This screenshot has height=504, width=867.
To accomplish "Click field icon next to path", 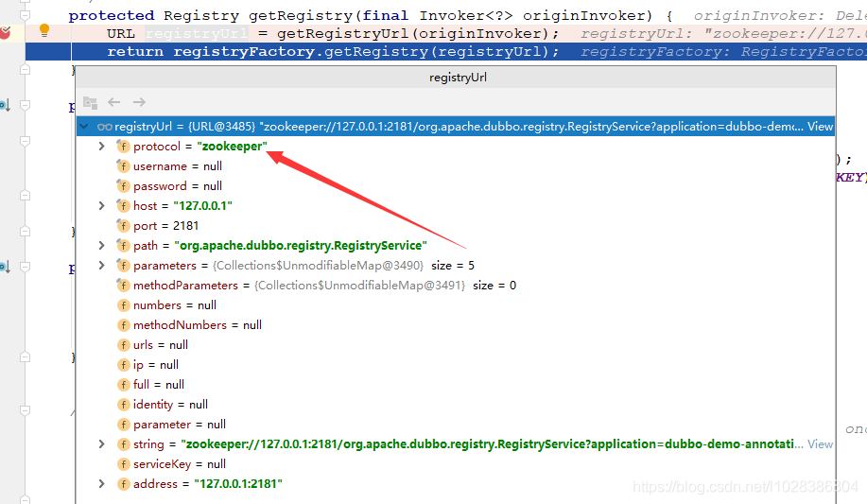I will point(123,246).
